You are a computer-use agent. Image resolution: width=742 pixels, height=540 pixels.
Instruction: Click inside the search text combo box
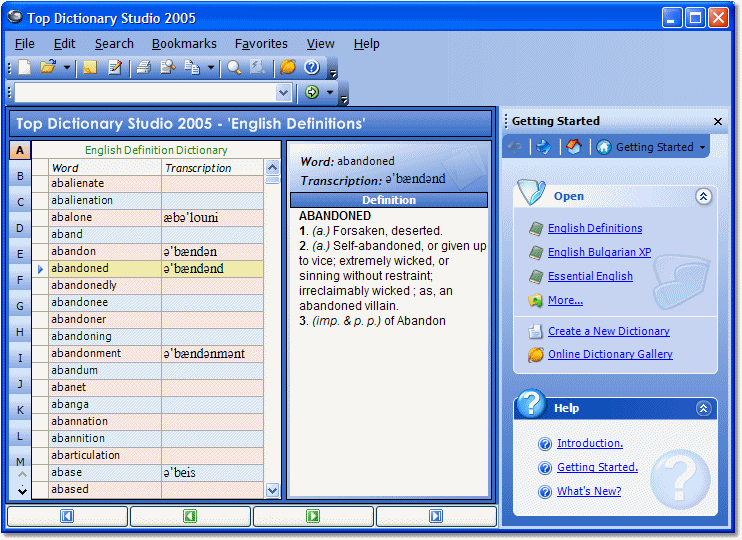pos(146,92)
